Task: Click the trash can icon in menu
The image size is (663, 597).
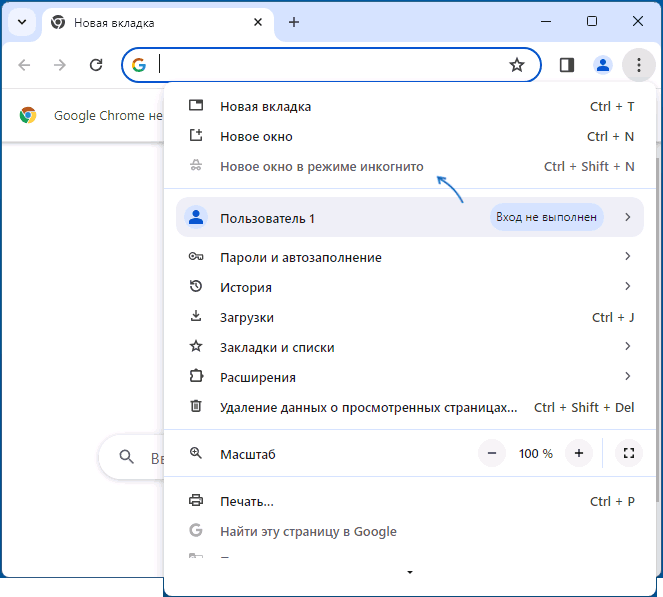Action: coord(196,406)
